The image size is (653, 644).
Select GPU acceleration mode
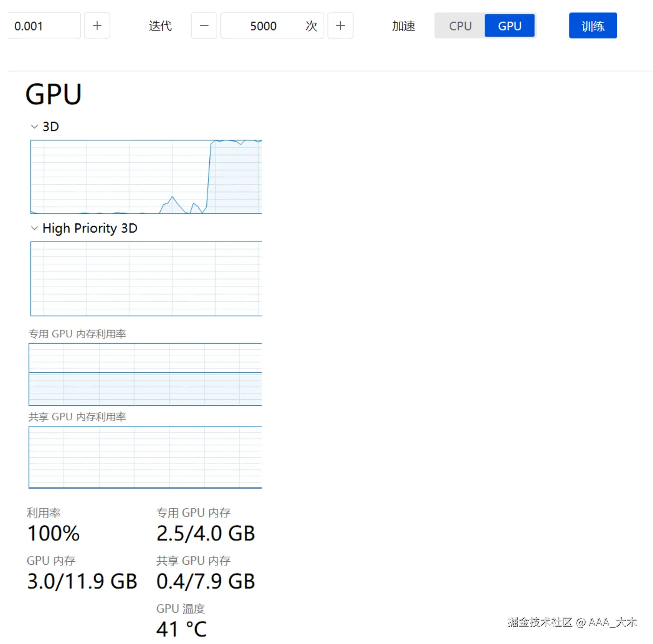(x=510, y=26)
